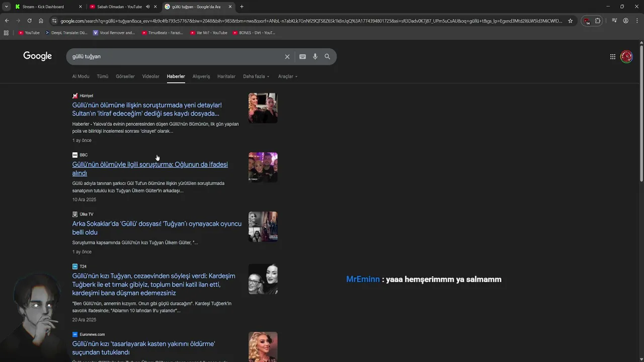Open the tab search dropdown arrow

coord(6,7)
